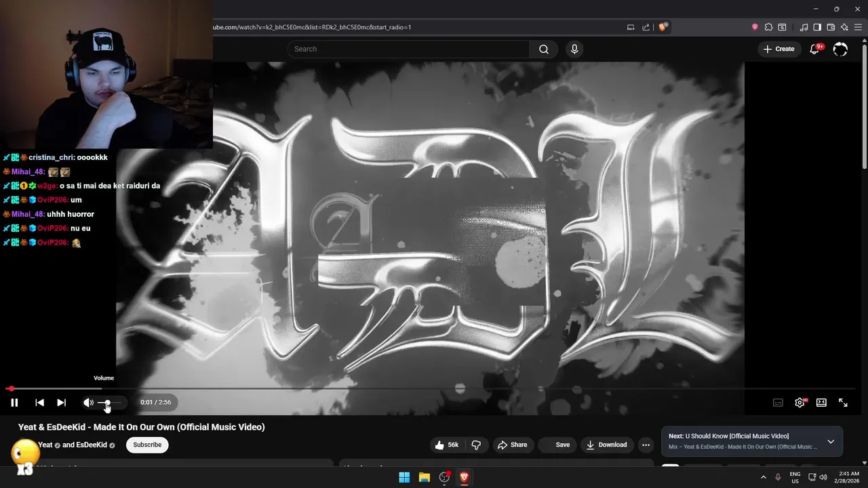Click cristina_chri's chat message

pos(55,157)
